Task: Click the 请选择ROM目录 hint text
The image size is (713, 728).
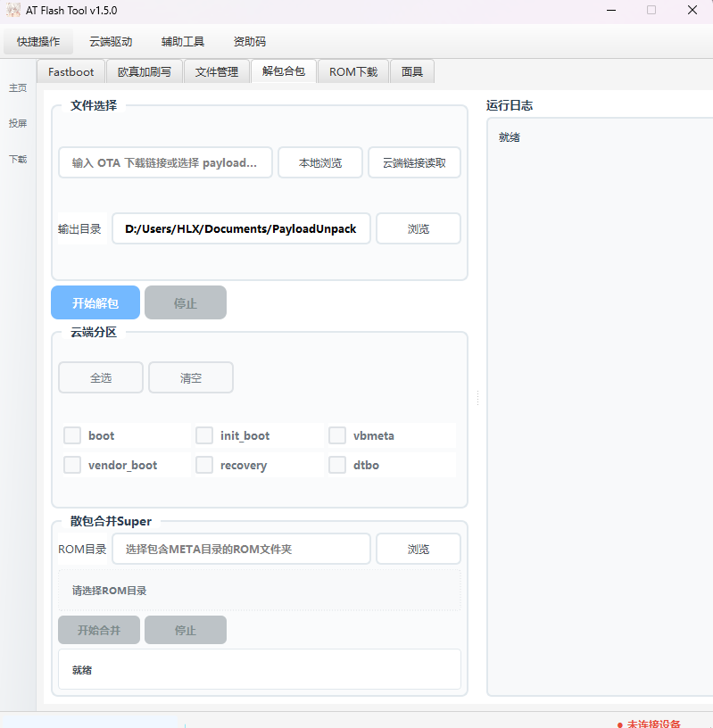Action: click(109, 591)
